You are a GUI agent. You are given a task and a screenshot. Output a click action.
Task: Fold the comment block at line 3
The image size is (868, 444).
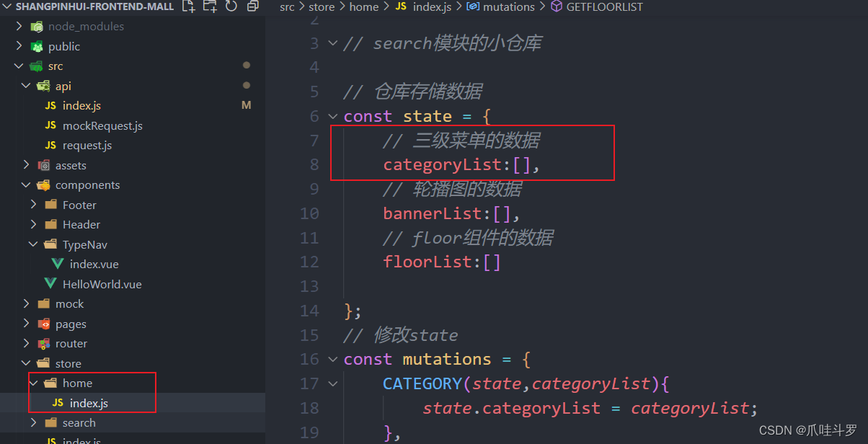(x=332, y=43)
